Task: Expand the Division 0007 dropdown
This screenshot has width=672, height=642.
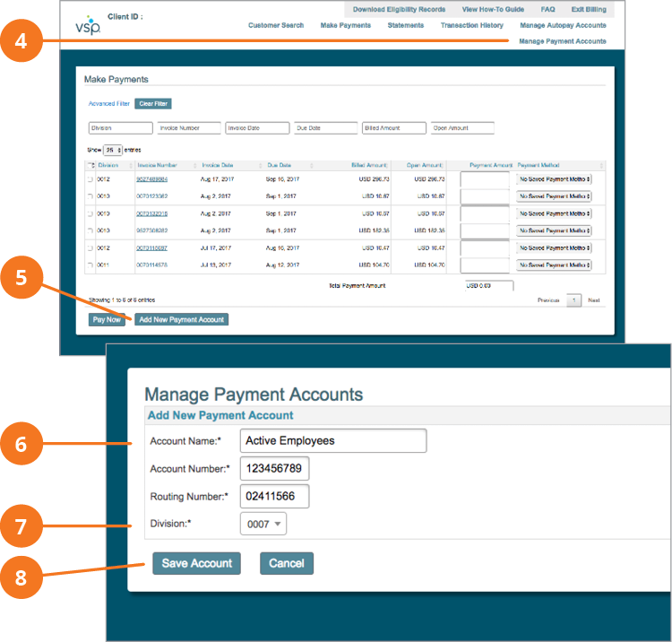Action: 263,524
